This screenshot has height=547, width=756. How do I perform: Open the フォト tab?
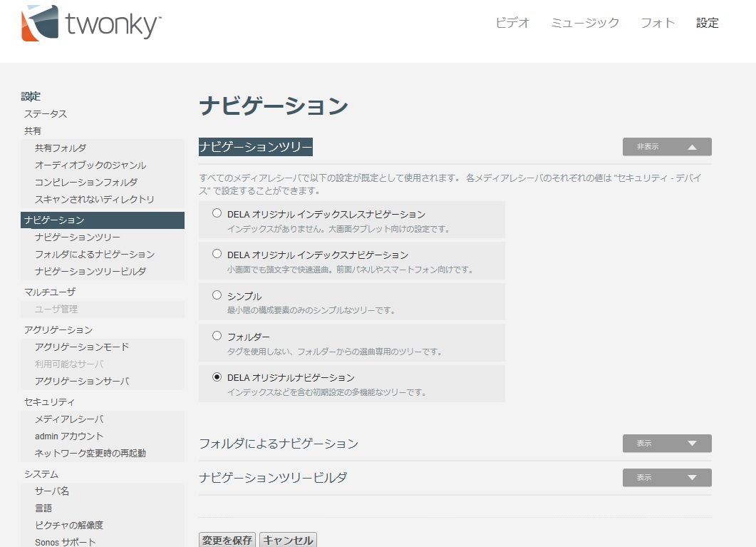click(657, 23)
